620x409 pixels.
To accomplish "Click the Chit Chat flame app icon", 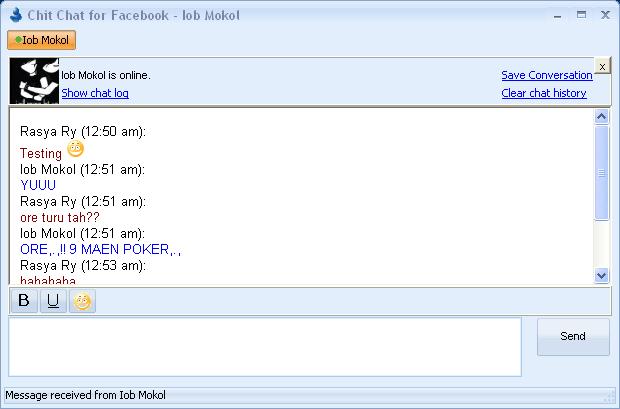I will (x=15, y=15).
